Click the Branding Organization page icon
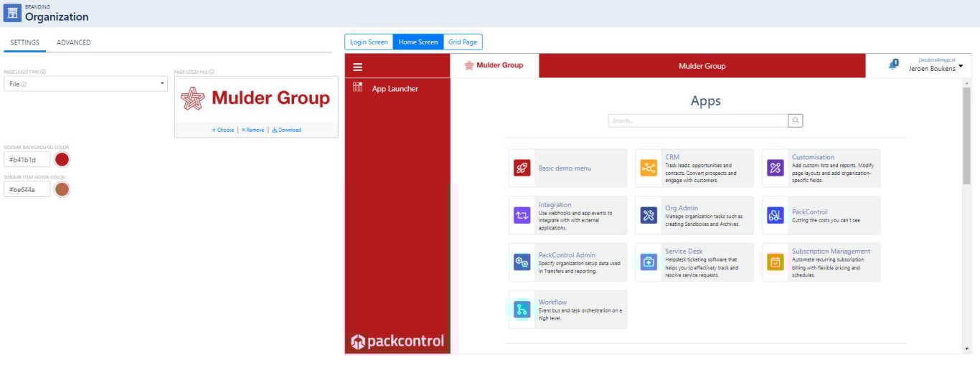This screenshot has height=367, width=980. click(x=12, y=12)
